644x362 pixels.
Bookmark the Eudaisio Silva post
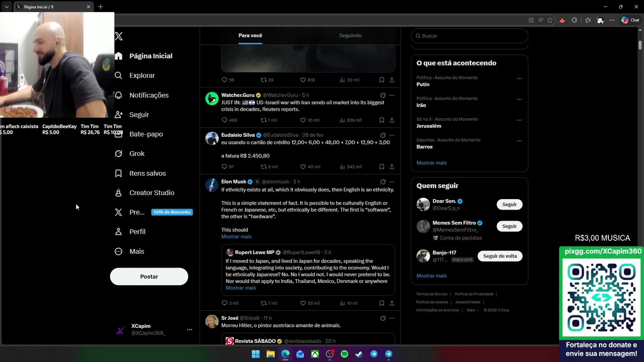(x=382, y=166)
